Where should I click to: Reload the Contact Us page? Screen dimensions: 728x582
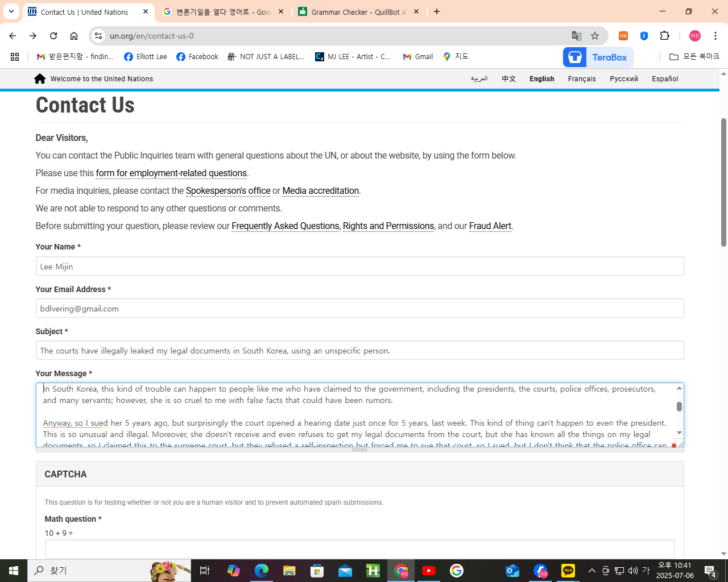point(53,36)
